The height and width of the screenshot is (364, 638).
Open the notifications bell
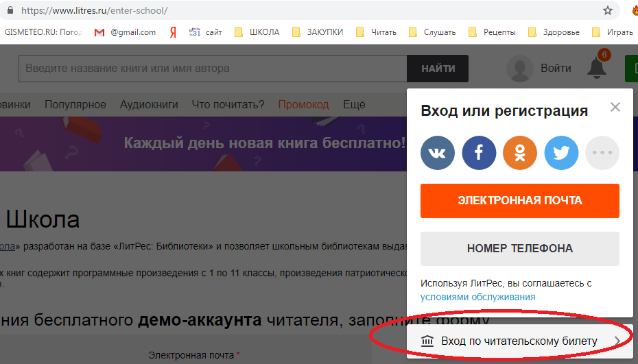tap(597, 68)
